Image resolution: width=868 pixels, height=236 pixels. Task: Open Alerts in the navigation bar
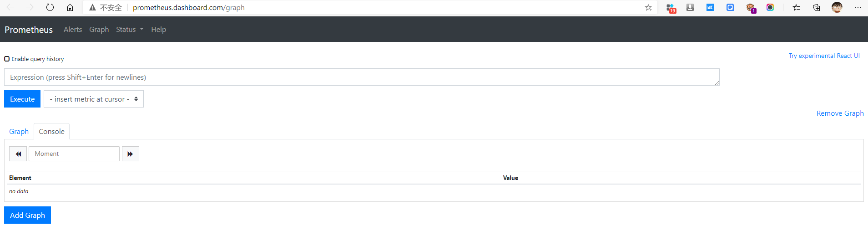tap(73, 29)
